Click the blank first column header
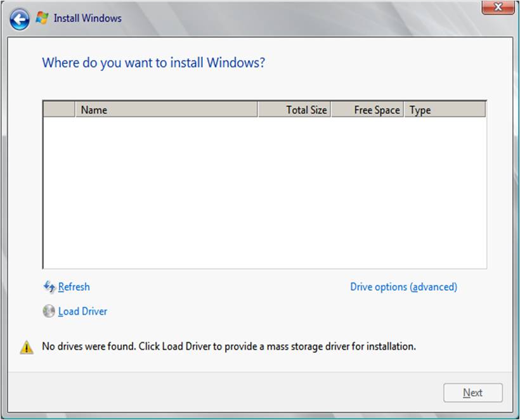Screen dimensions: 520x420 click(x=59, y=110)
